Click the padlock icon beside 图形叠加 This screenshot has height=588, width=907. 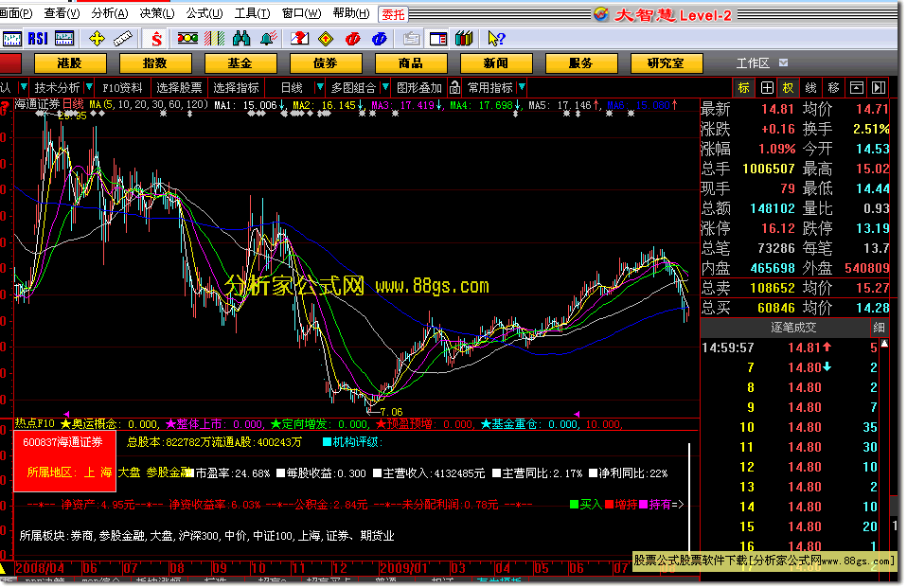coord(454,87)
